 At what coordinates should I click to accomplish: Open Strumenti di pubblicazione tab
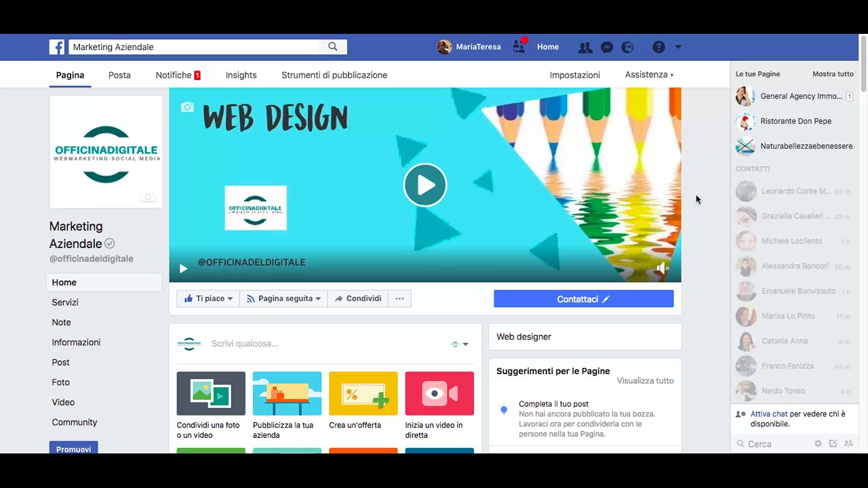pos(334,75)
